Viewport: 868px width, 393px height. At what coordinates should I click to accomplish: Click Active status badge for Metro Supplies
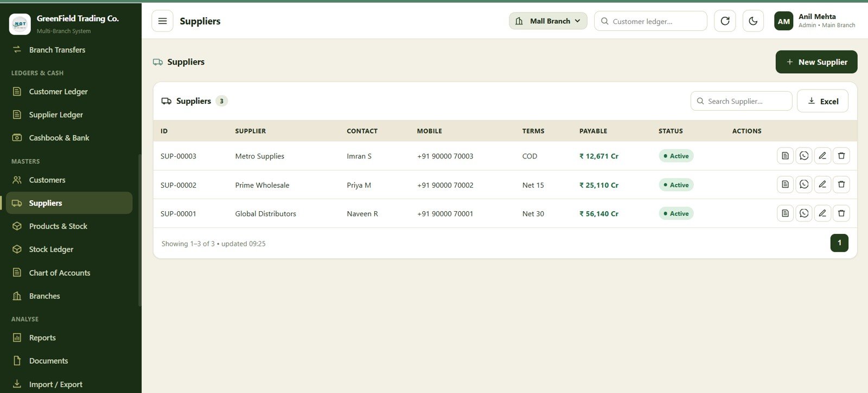tap(676, 156)
